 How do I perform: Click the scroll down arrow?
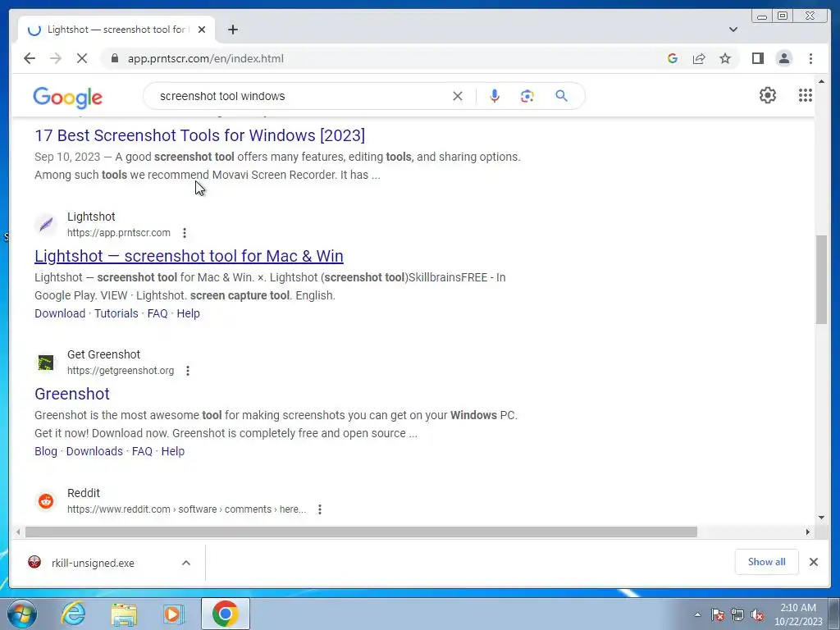click(821, 517)
